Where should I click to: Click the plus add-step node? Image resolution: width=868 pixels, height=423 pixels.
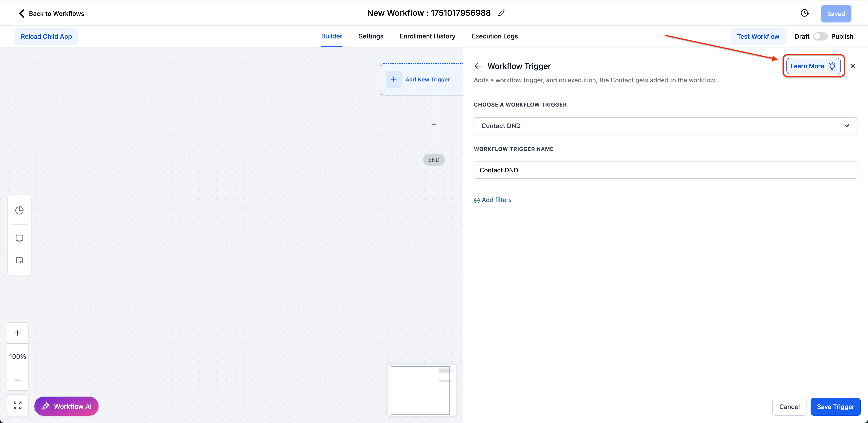click(434, 124)
